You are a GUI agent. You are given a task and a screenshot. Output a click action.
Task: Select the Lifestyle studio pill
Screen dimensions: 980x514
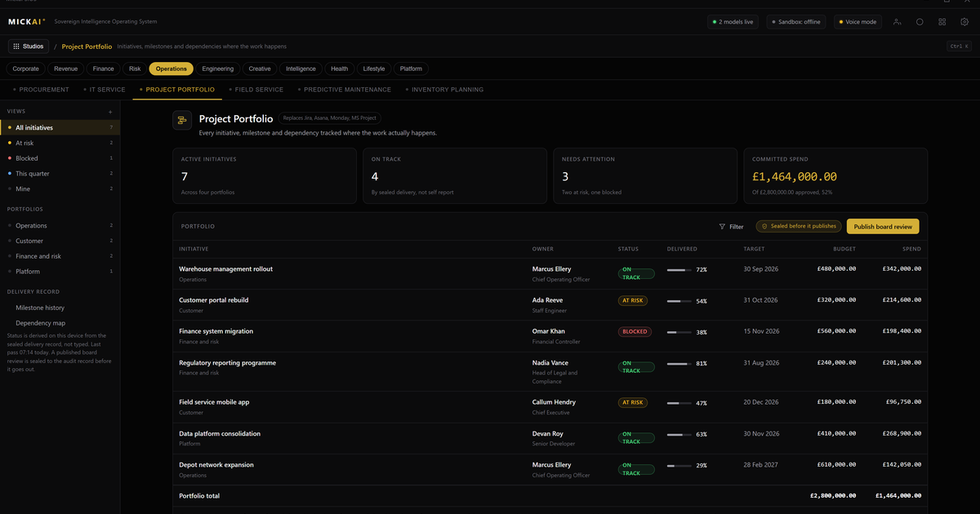pyautogui.click(x=374, y=69)
